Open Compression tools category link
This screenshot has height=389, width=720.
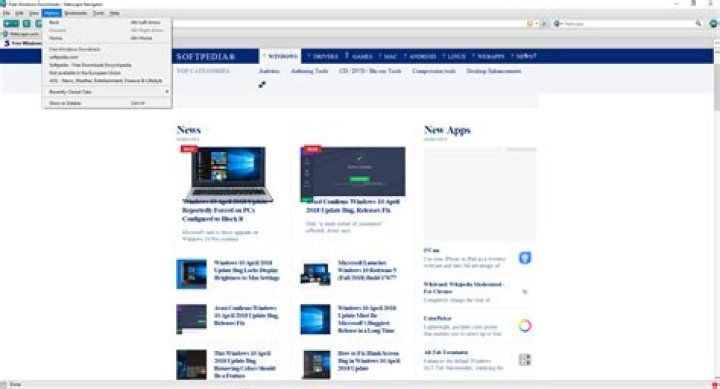click(x=434, y=71)
